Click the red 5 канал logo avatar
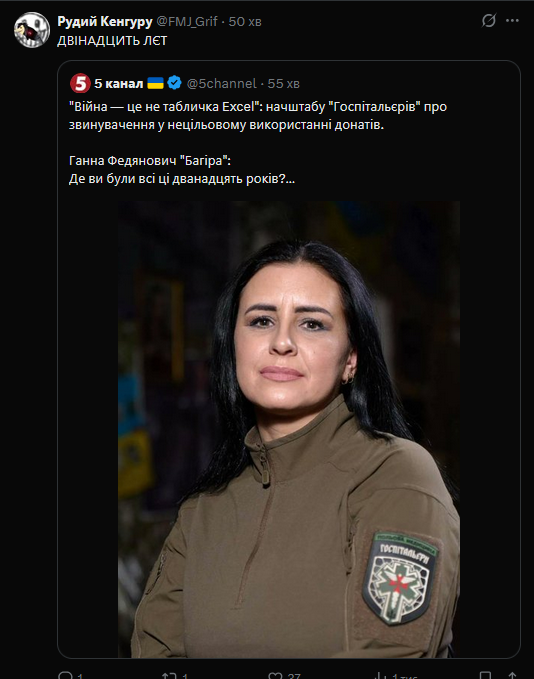 click(80, 83)
